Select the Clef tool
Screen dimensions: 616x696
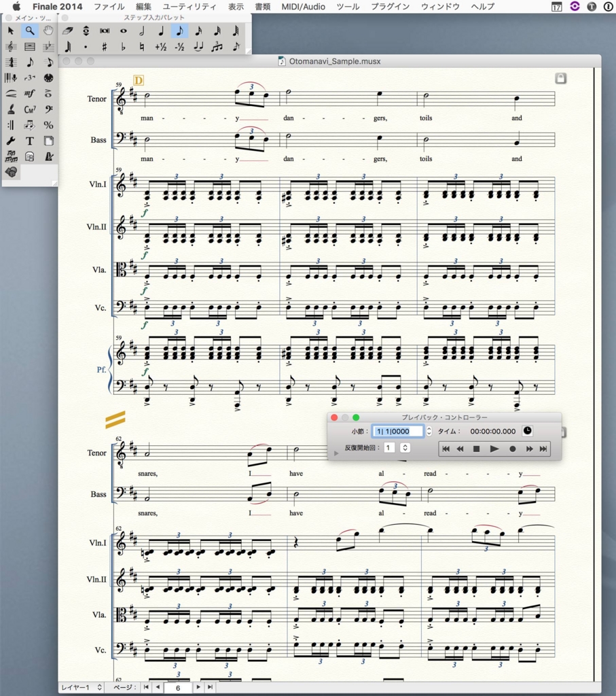[48, 109]
